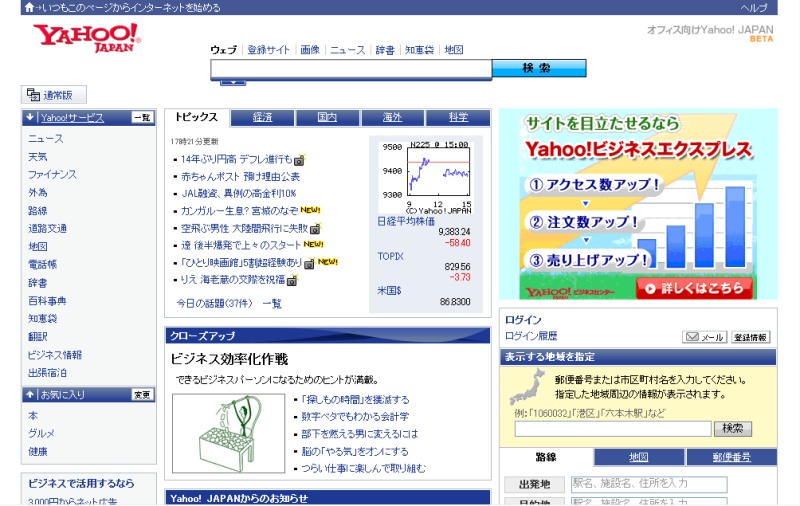The image size is (800, 506).
Task: Click the 米国$ exchange rate link
Action: point(389,291)
